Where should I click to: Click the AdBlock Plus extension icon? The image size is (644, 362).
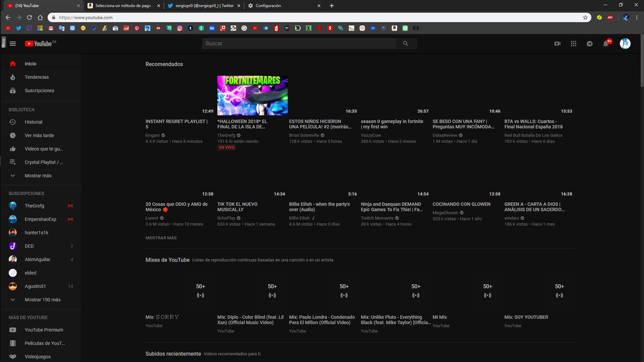[x=610, y=17]
